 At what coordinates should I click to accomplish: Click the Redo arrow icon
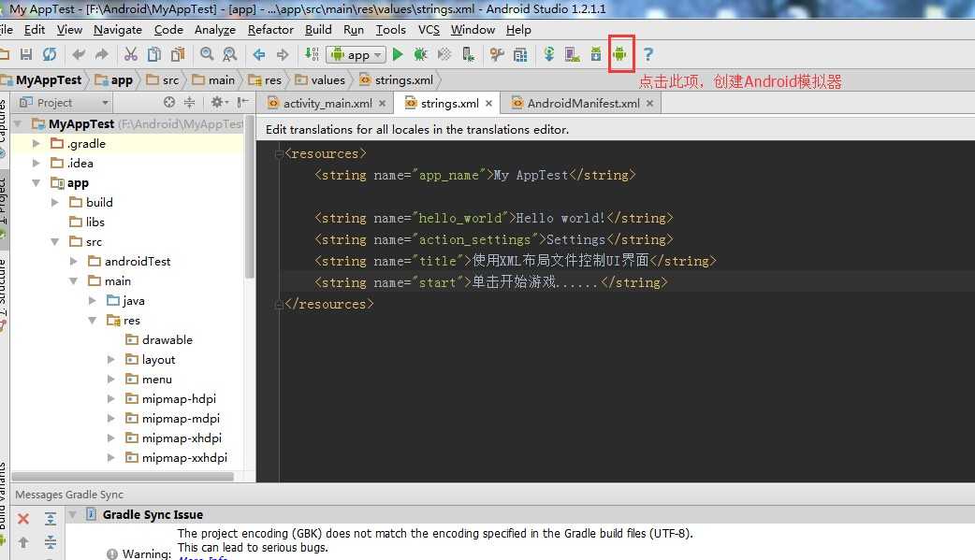pos(101,55)
